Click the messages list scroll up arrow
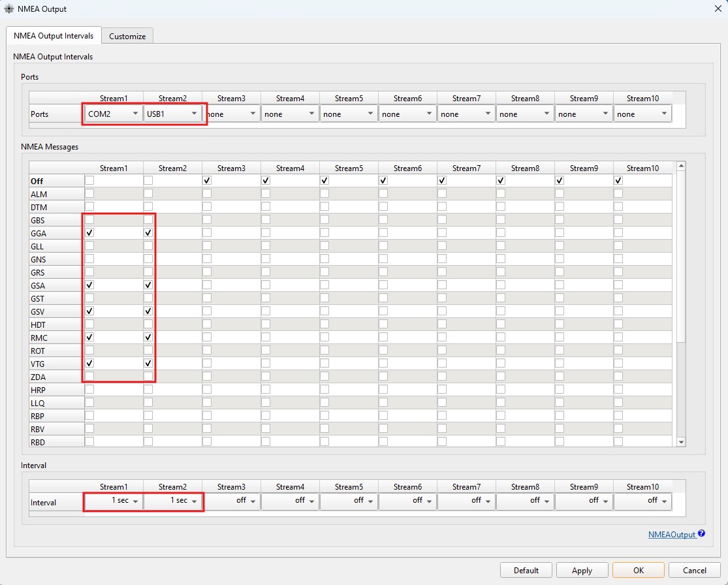 tap(681, 166)
